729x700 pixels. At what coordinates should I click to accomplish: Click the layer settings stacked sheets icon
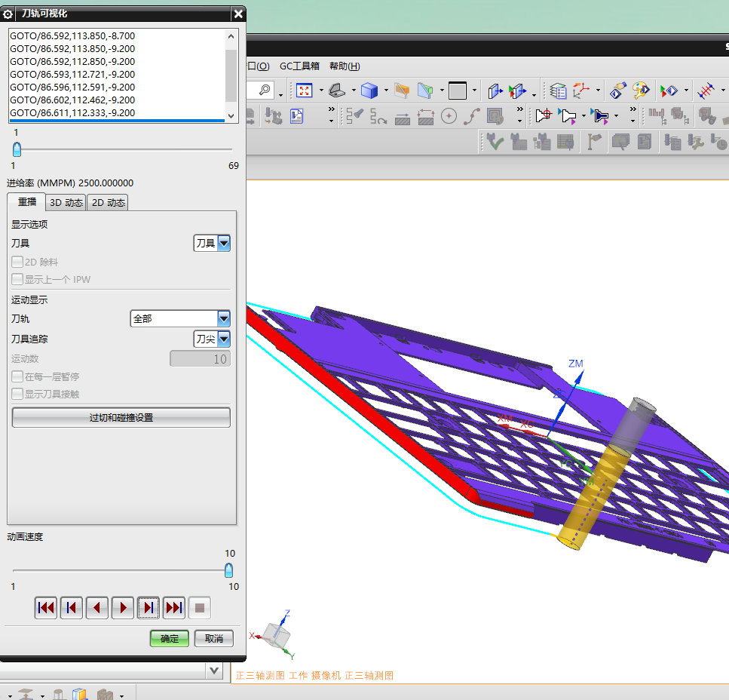coord(557,91)
